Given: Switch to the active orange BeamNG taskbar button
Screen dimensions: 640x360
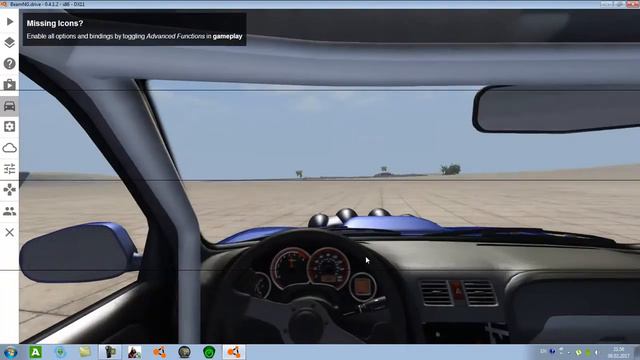Looking at the screenshot, I should [233, 352].
